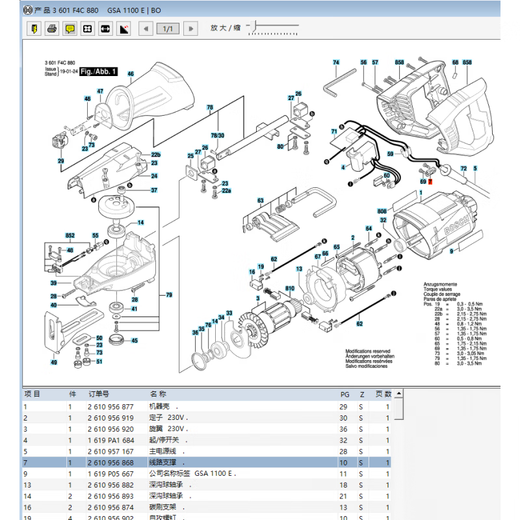
Task: Select row with order 2 610 956 882
Action: coord(207,485)
